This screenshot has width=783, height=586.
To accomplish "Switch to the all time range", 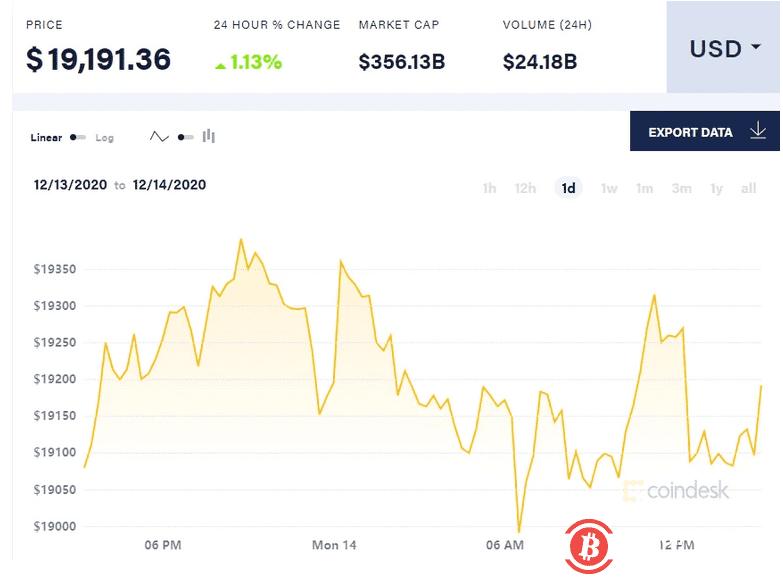I will click(x=749, y=188).
